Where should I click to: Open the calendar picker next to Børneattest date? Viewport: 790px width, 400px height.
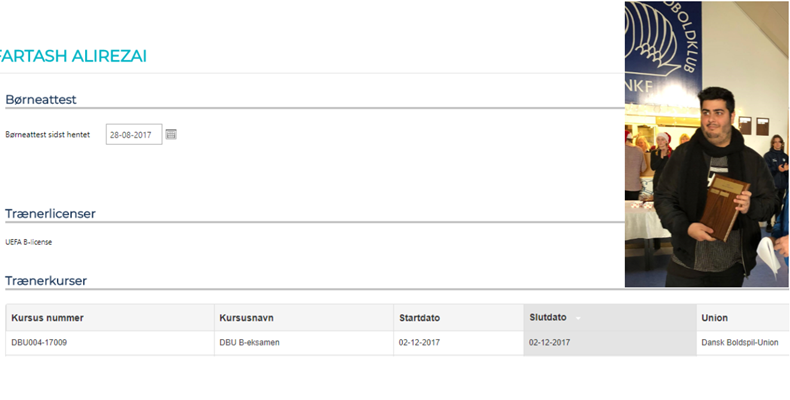[171, 134]
